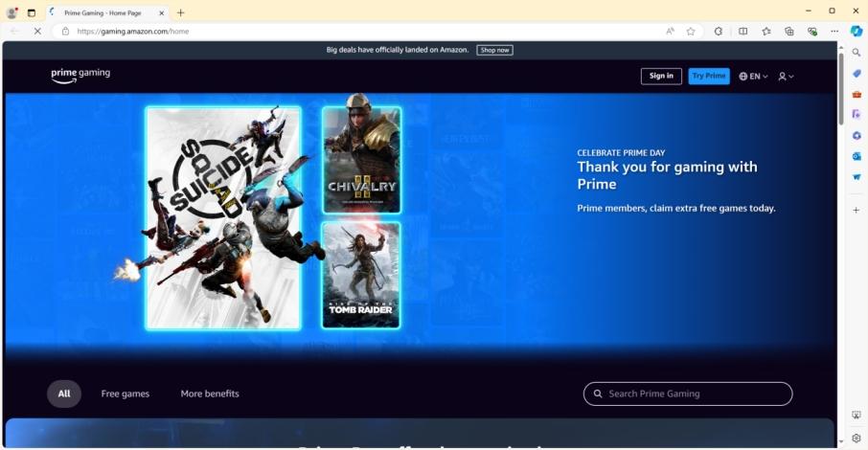Open the Outlook icon in the Edge sidebar
868x450 pixels.
click(857, 156)
